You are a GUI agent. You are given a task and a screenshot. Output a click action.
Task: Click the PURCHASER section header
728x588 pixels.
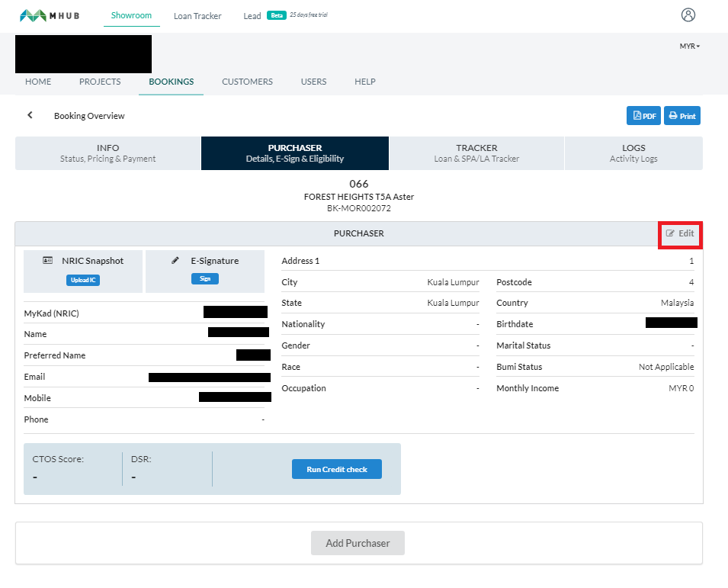click(359, 233)
